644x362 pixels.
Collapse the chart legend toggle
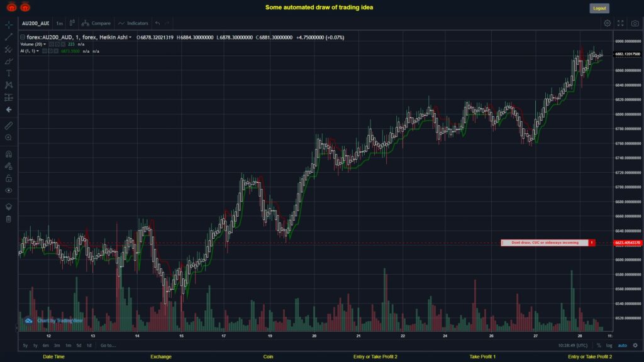click(x=23, y=37)
